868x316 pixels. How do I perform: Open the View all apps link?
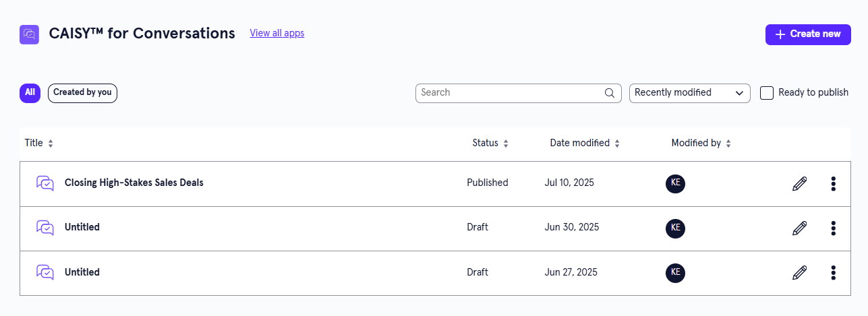pyautogui.click(x=277, y=33)
